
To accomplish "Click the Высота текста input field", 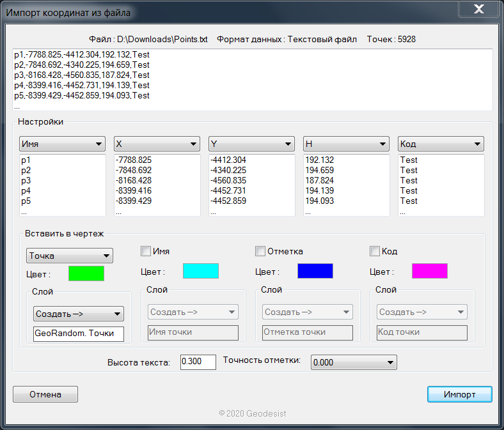I will click(198, 362).
